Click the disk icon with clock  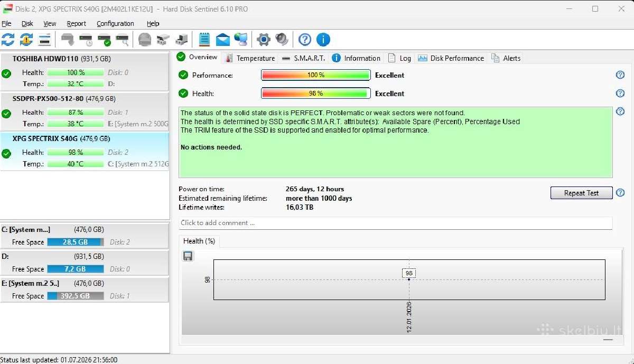coord(86,39)
